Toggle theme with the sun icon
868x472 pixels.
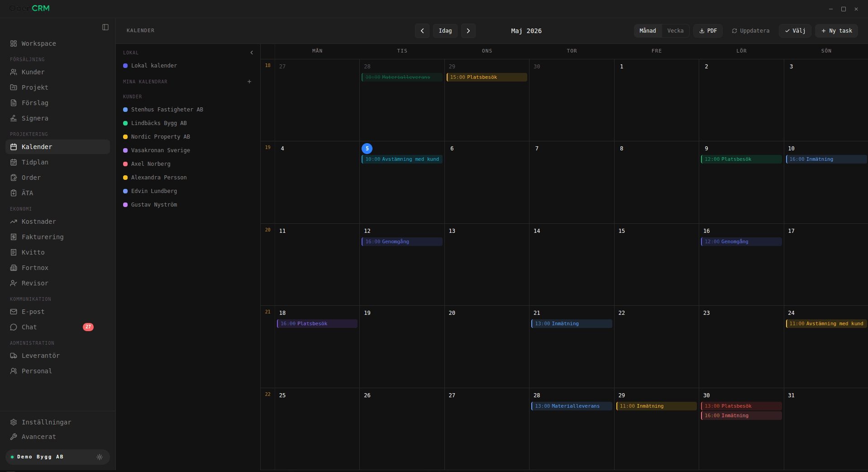100,457
